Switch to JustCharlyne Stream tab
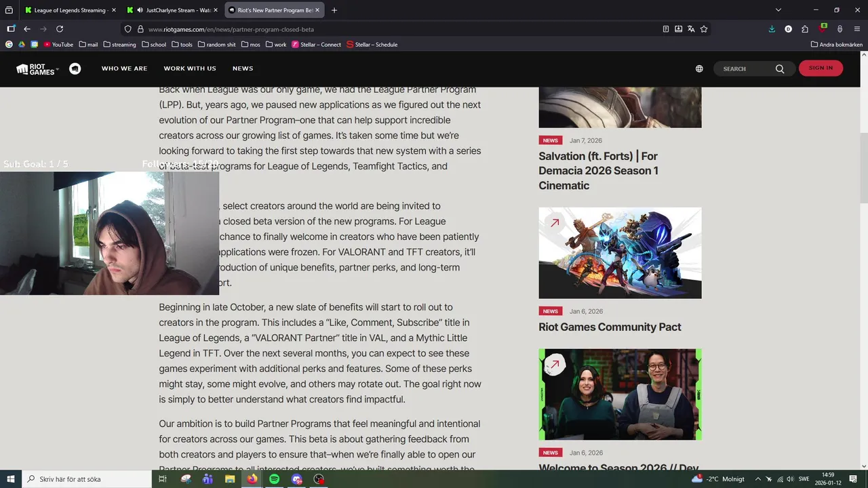 point(172,10)
